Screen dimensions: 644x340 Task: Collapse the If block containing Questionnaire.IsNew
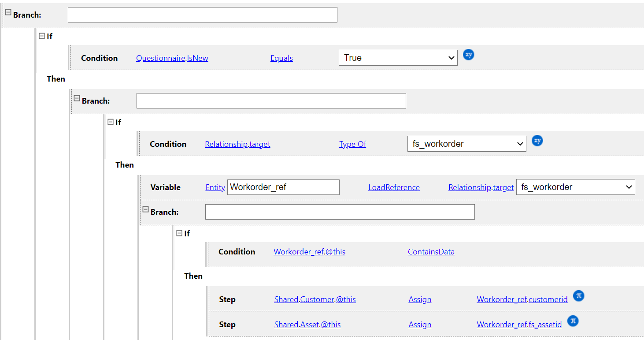(x=42, y=36)
